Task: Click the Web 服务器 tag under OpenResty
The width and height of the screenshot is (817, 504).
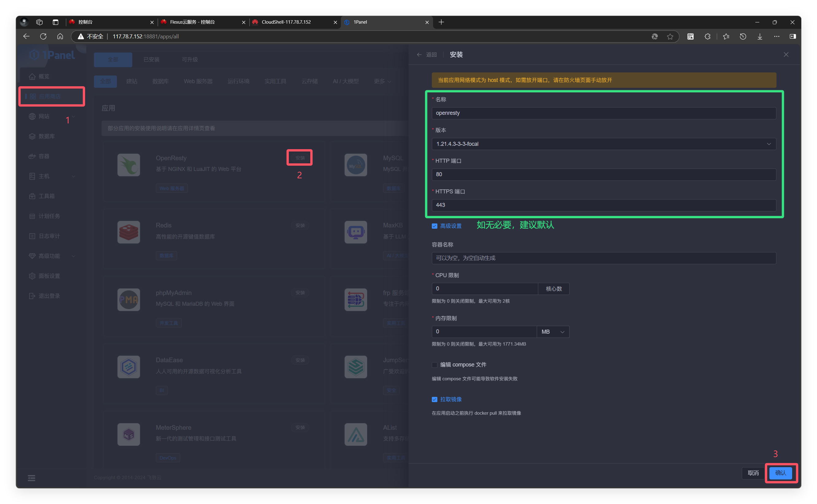Action: click(x=172, y=188)
